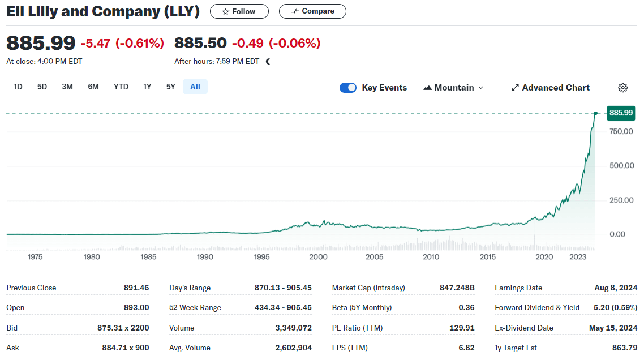Click the Advanced Chart link
The image size is (644, 360).
click(x=551, y=88)
